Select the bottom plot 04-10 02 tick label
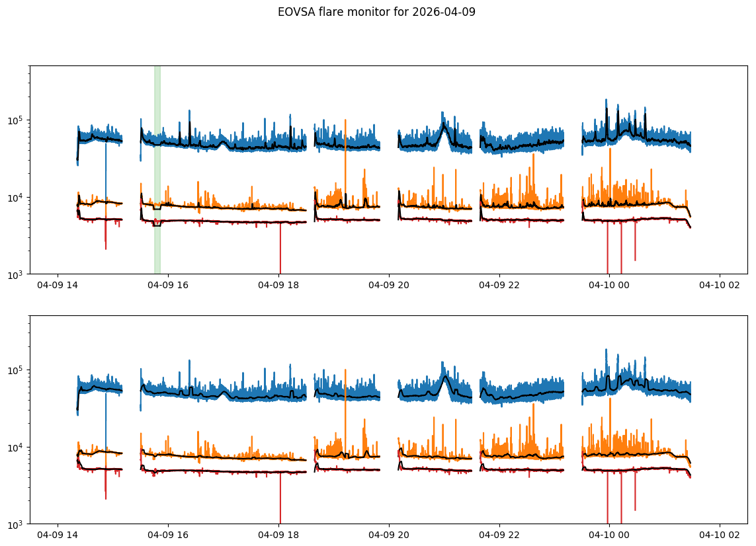This screenshot has width=756, height=546. [x=720, y=535]
